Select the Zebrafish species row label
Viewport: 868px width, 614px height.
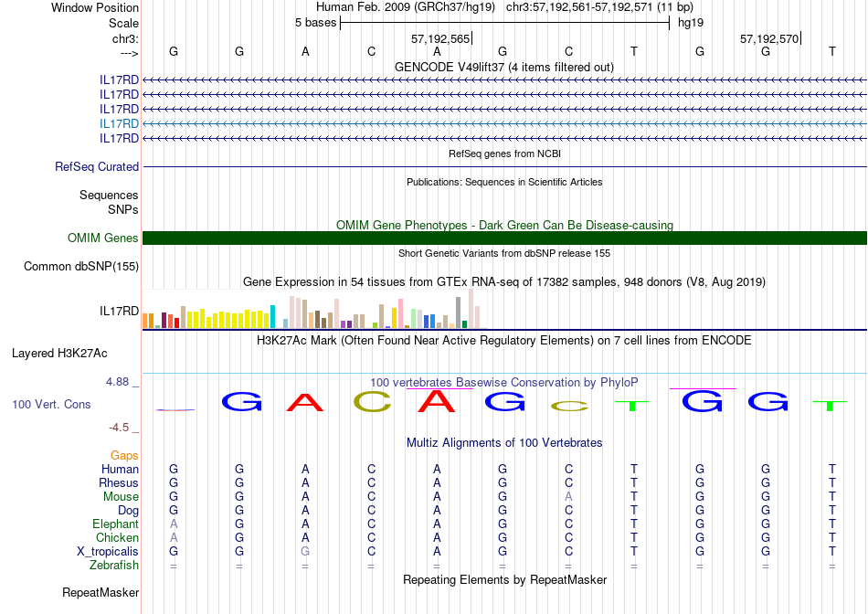[x=114, y=566]
